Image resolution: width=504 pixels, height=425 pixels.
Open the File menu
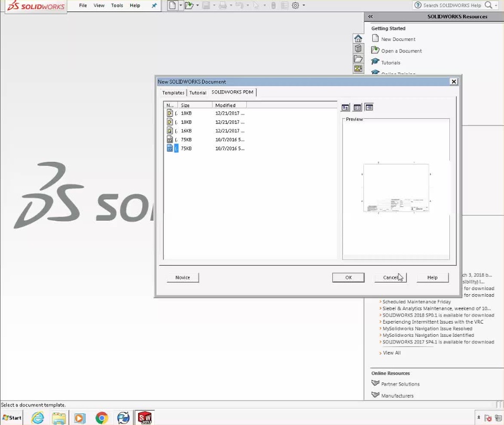pyautogui.click(x=83, y=5)
